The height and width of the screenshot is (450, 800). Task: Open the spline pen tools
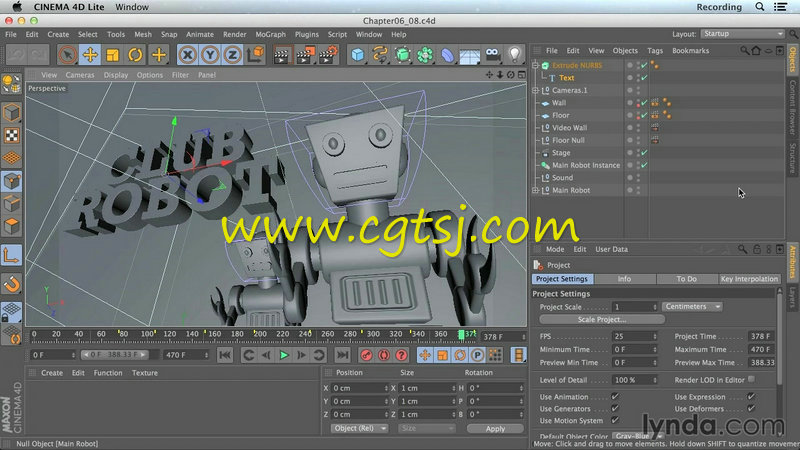tap(380, 55)
